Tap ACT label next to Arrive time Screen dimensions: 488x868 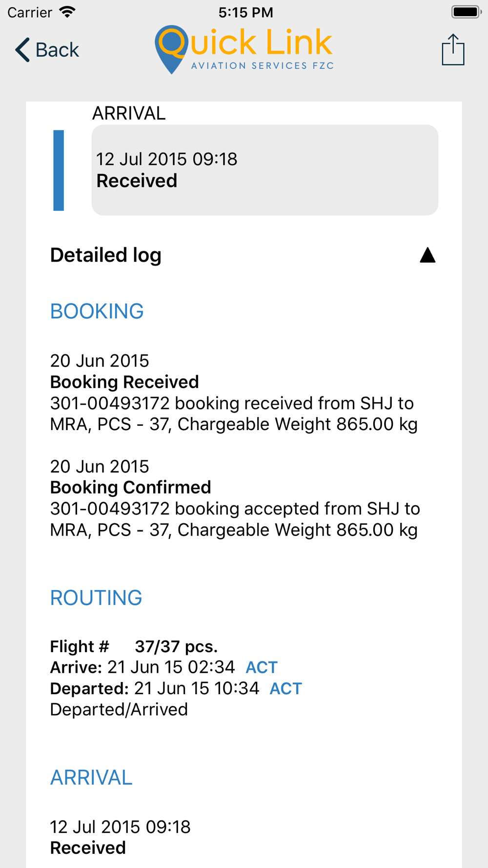262,667
